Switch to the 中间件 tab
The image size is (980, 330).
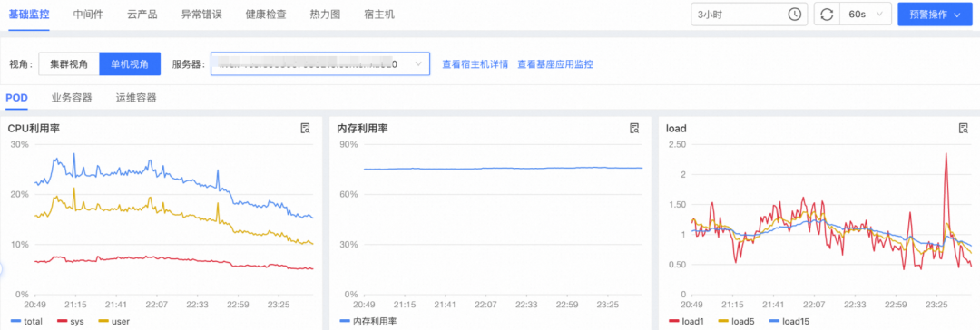coord(87,15)
